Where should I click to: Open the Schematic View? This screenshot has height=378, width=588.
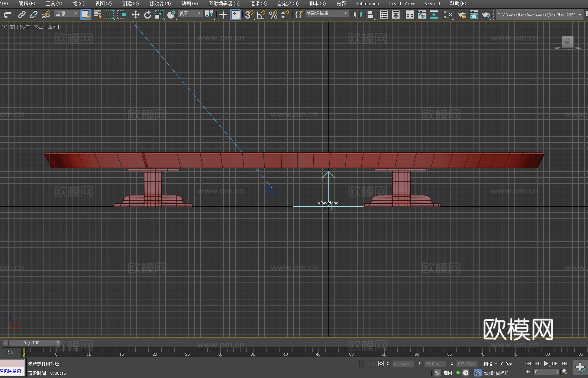(434, 14)
